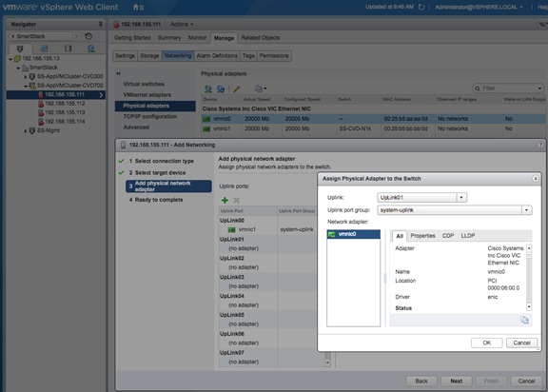Open TCP/IP configuration in networking menu
The width and height of the screenshot is (548, 392).
[150, 116]
